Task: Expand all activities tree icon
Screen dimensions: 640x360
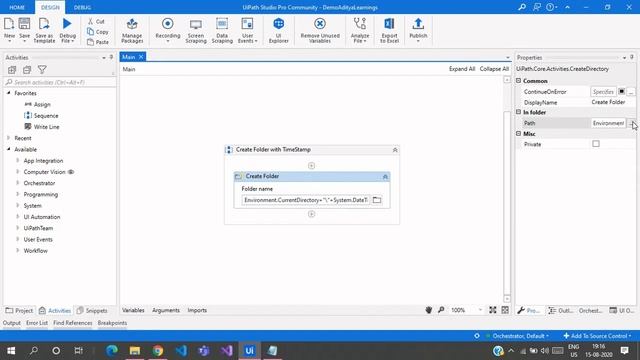Action: pos(12,70)
